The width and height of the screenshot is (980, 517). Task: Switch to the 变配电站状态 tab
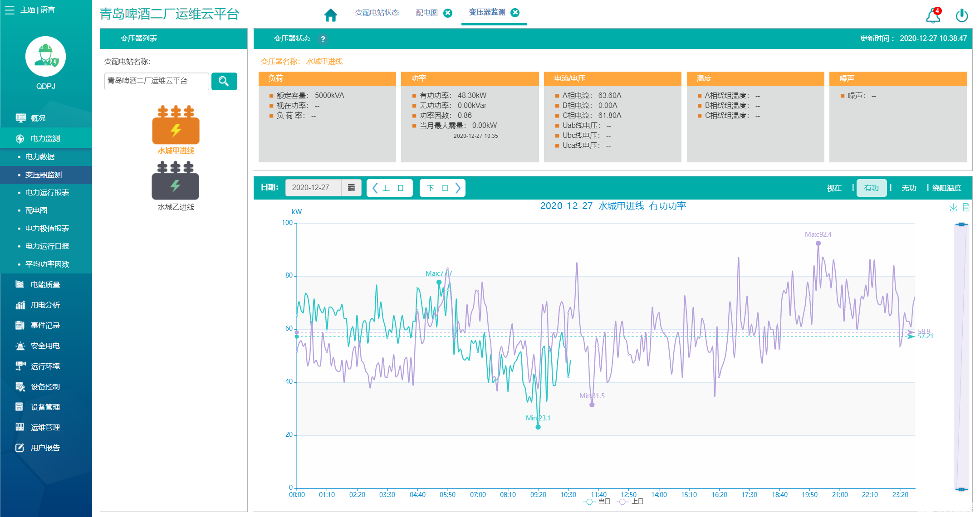click(377, 13)
